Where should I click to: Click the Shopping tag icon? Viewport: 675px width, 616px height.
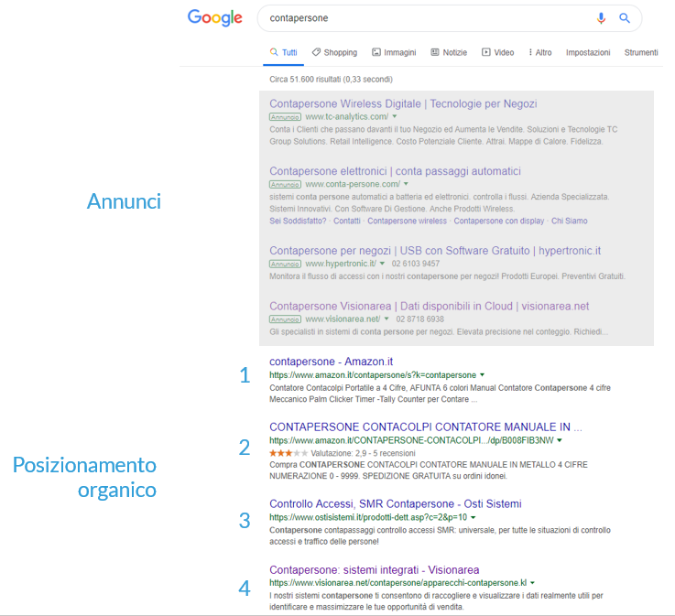coord(316,52)
